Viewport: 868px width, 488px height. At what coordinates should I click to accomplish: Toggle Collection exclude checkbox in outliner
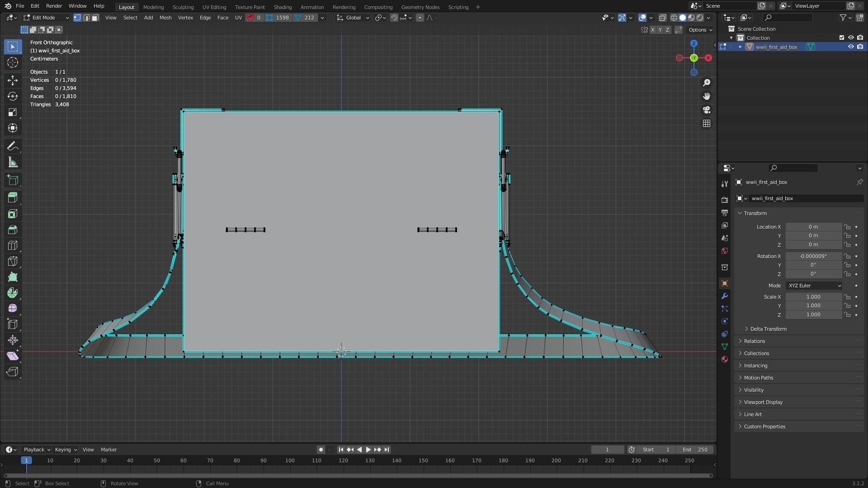841,38
